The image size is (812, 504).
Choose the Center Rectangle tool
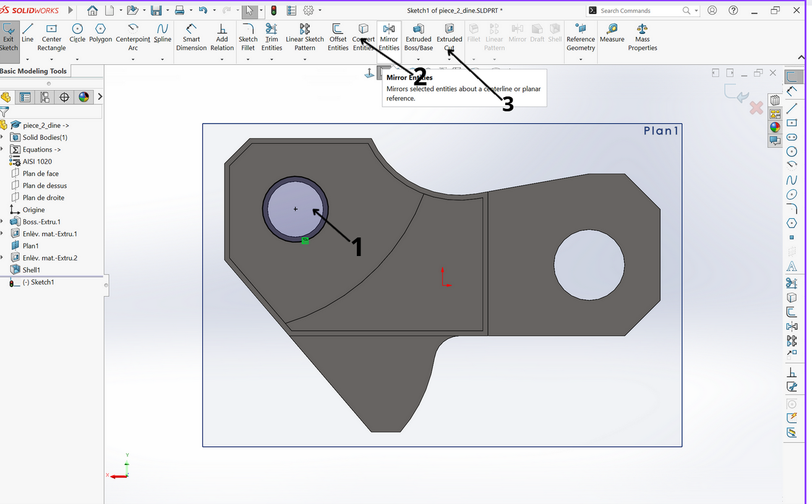[x=51, y=37]
